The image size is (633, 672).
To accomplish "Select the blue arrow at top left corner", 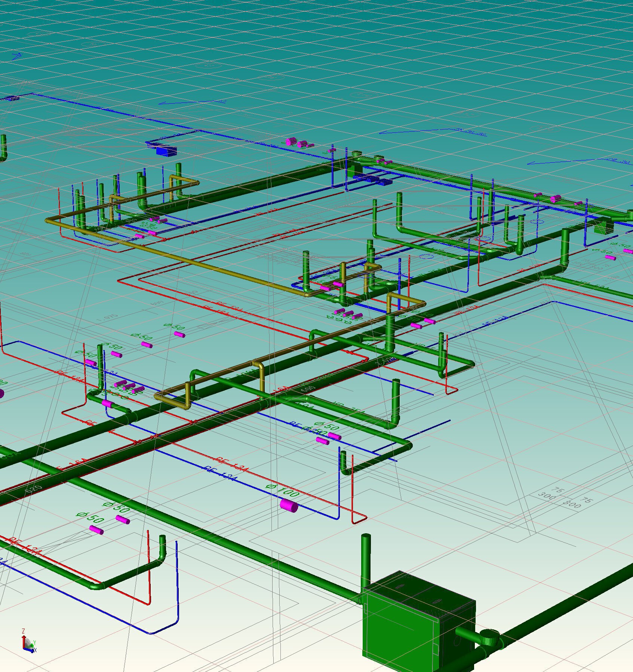I will [17, 56].
